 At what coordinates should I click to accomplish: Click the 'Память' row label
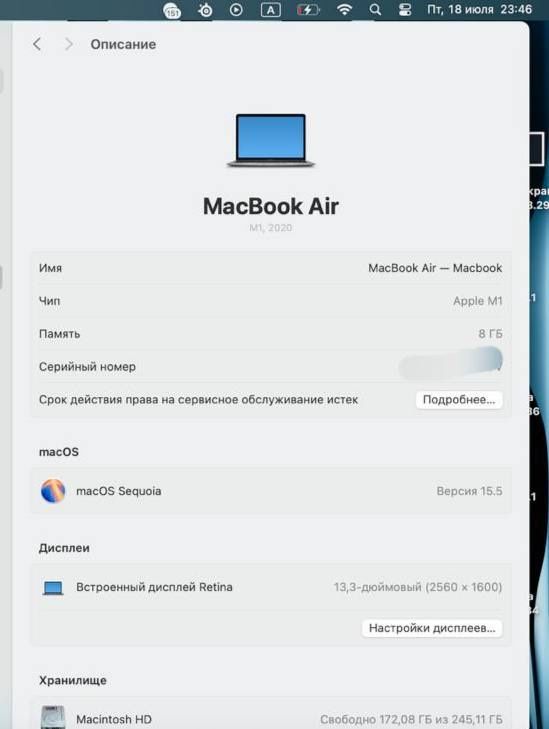tap(60, 334)
